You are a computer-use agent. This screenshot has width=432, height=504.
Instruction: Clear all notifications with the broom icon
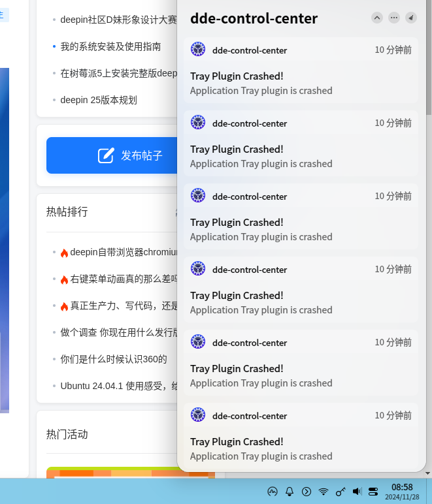point(411,18)
